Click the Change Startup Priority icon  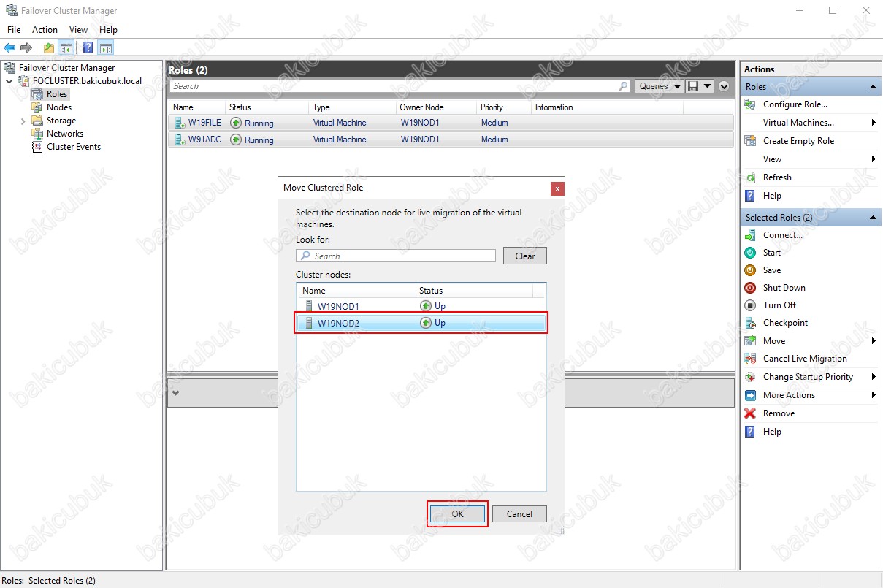(x=750, y=377)
